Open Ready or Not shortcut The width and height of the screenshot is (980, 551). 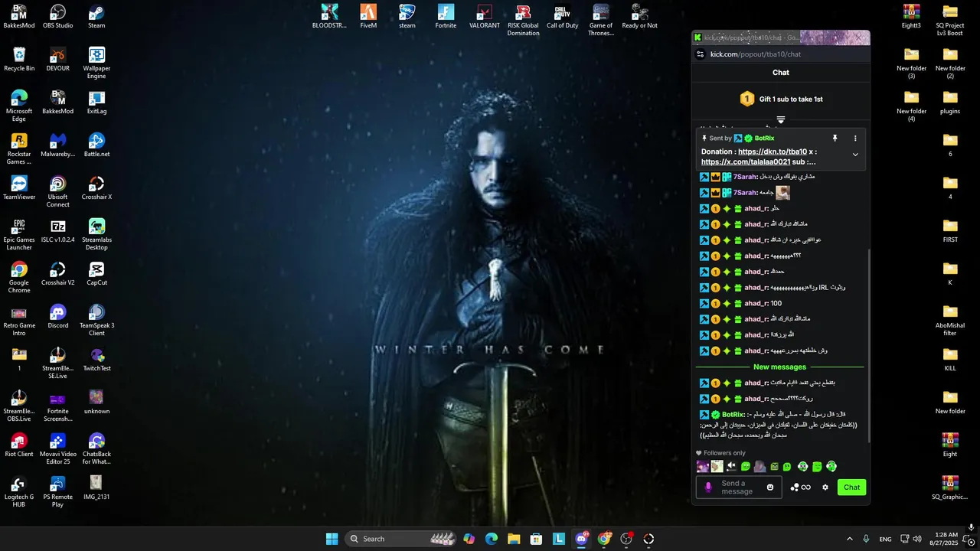(x=639, y=17)
